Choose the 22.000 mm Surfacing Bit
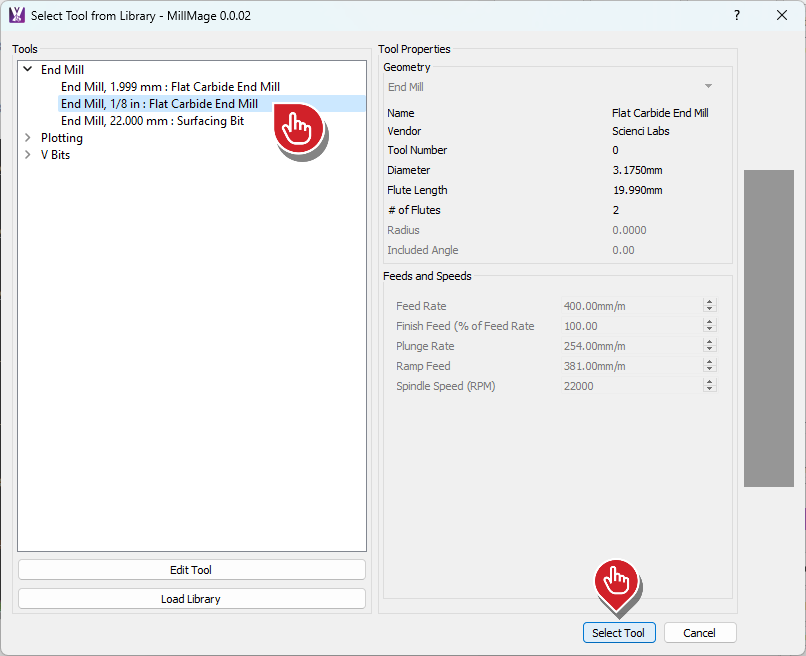Image resolution: width=806 pixels, height=656 pixels. [152, 121]
